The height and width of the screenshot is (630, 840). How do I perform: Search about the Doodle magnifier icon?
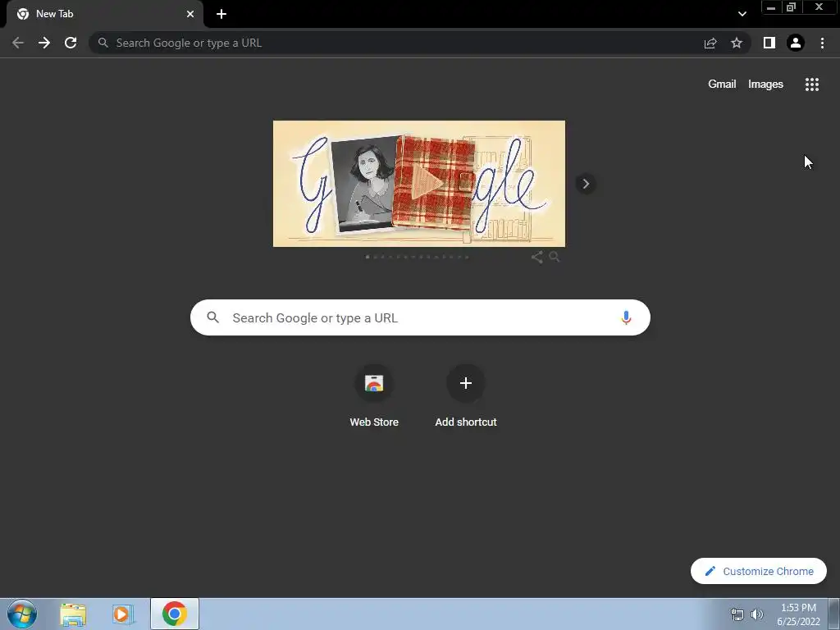click(555, 257)
